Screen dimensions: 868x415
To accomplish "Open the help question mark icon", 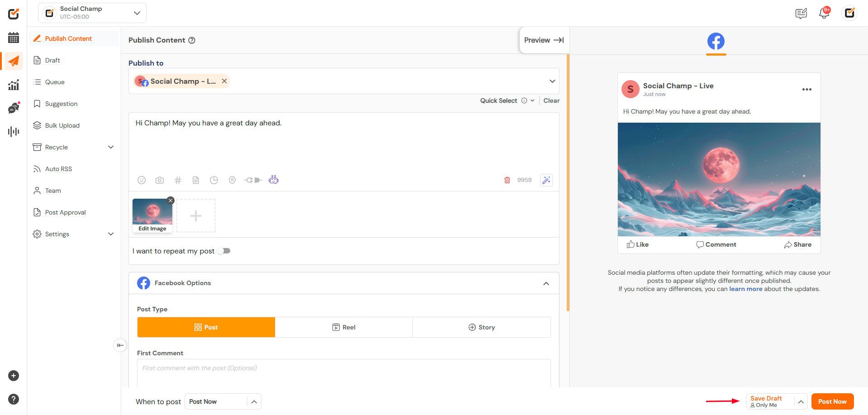I will 14,399.
